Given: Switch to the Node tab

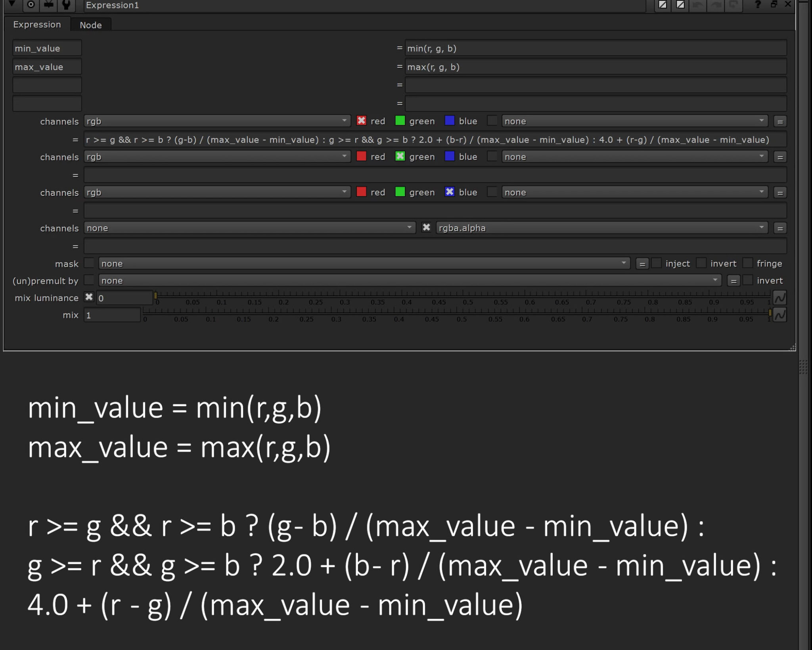Looking at the screenshot, I should (91, 25).
